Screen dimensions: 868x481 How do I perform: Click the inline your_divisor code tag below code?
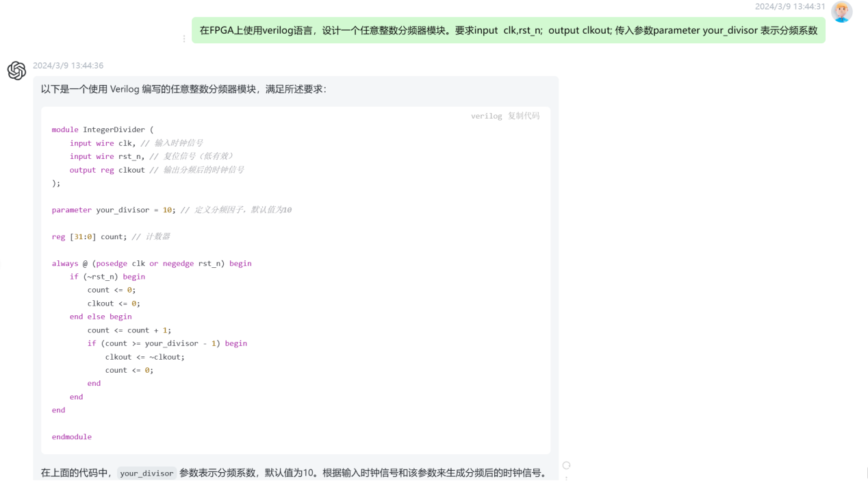click(146, 473)
